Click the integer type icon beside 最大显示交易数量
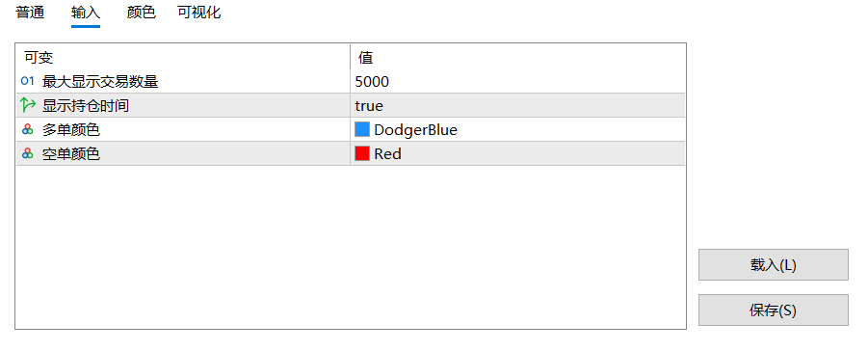 pyautogui.click(x=27, y=82)
